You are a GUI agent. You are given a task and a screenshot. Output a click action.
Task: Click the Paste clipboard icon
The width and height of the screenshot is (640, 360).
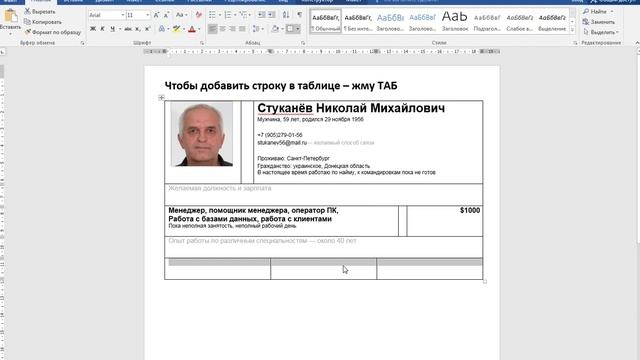click(11, 16)
